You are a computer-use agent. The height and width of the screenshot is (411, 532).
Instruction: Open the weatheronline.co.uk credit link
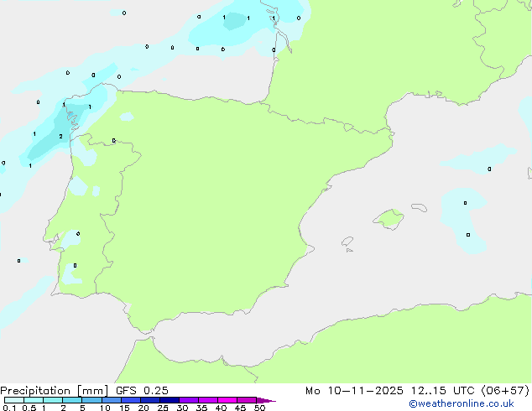click(462, 403)
